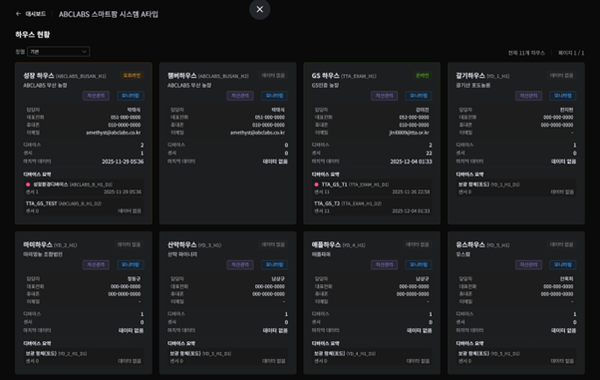Open 자산관리 on YD_5_H1 card
600x380 pixels.
click(x=529, y=265)
